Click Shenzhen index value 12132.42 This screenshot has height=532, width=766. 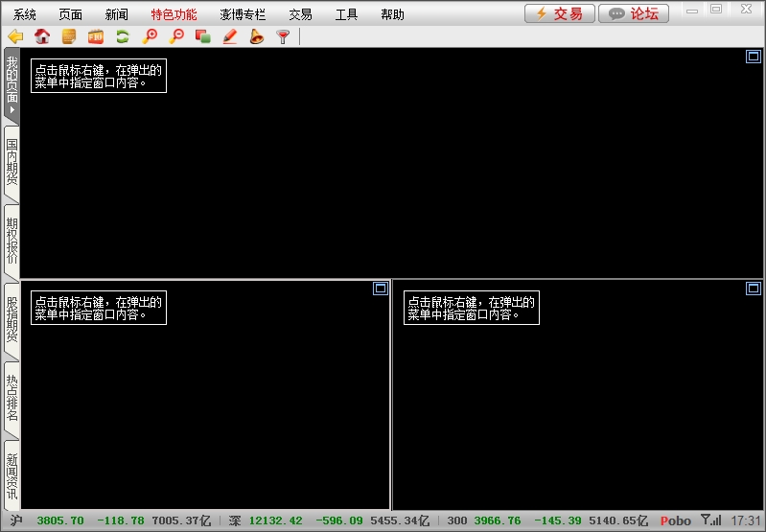pyautogui.click(x=276, y=520)
